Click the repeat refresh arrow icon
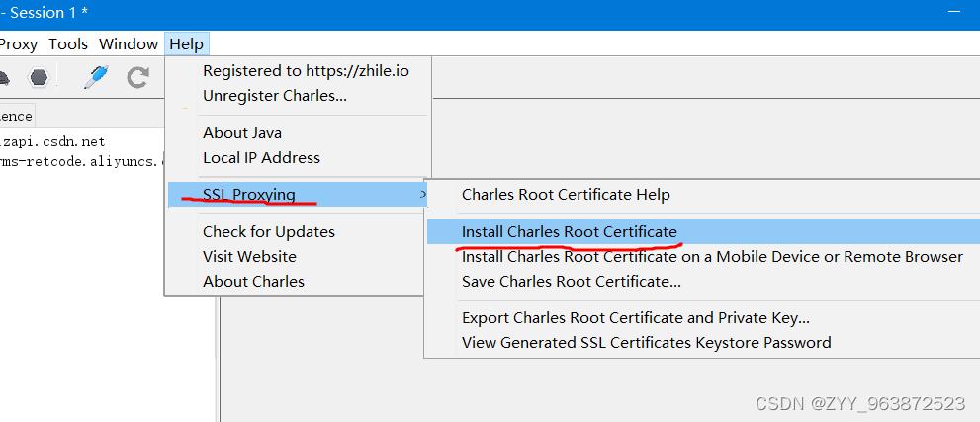 (137, 77)
